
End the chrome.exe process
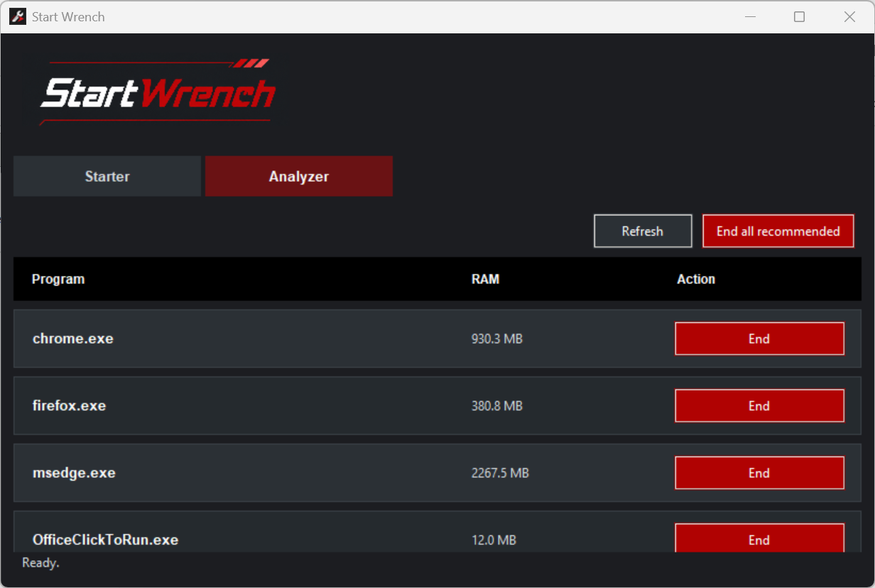pos(759,339)
